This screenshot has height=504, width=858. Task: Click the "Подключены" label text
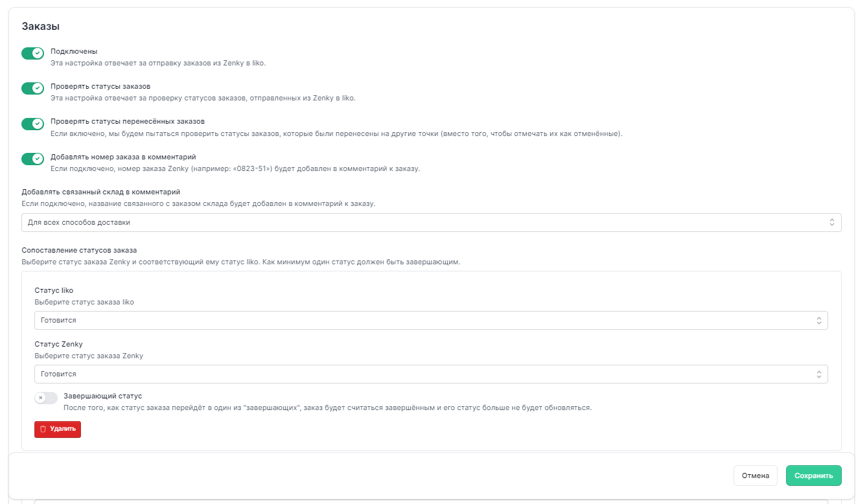(74, 51)
